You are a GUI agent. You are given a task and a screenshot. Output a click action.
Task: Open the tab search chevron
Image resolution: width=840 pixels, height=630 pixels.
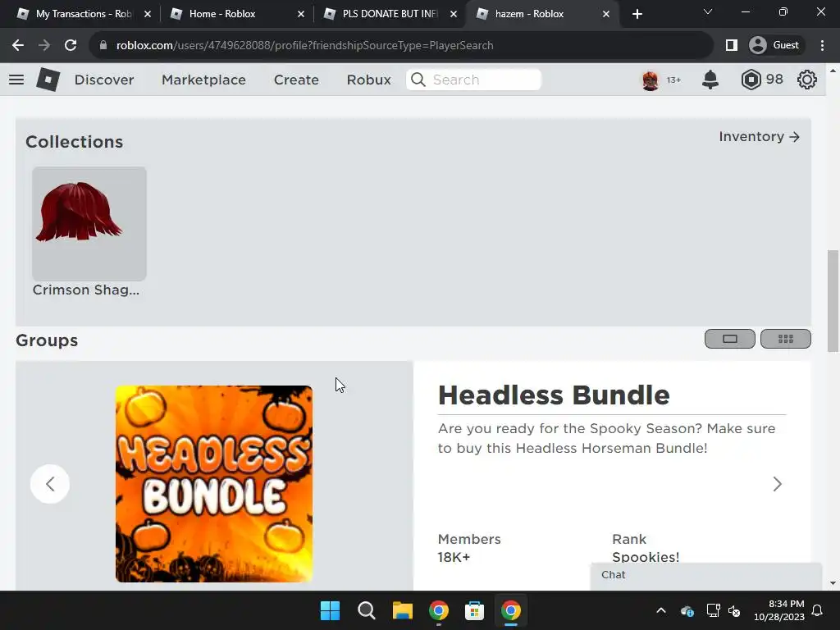[x=708, y=11]
